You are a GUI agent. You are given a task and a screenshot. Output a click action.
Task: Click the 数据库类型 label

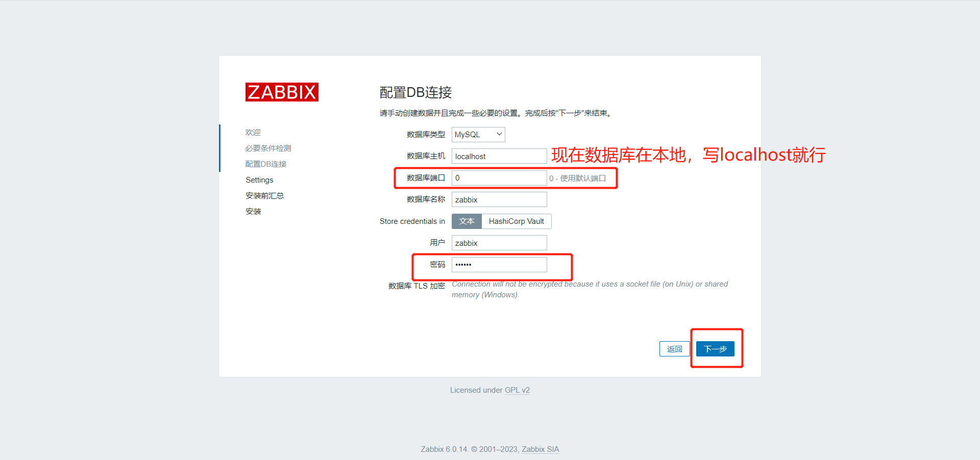point(426,135)
